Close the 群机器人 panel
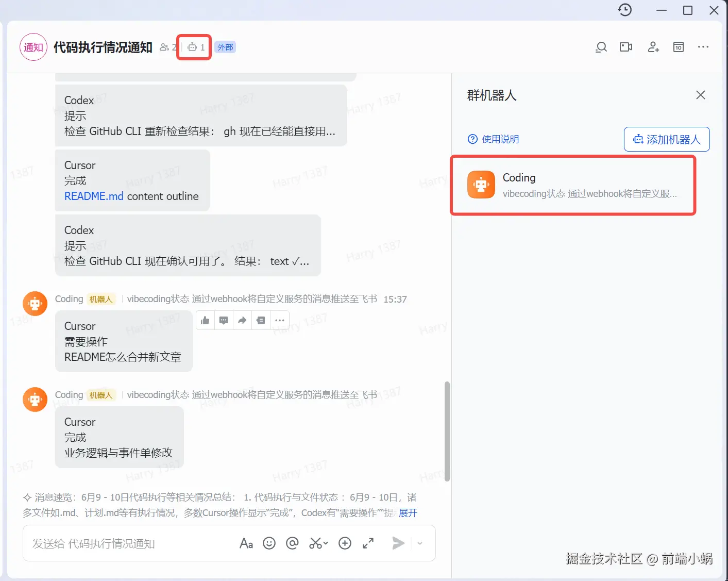The image size is (728, 581). tap(701, 95)
